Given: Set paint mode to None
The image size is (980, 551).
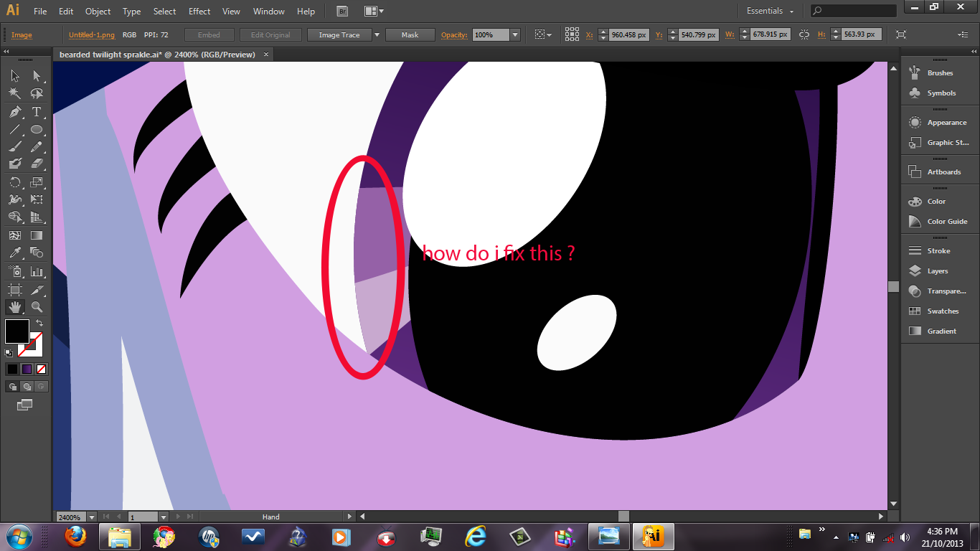Looking at the screenshot, I should coord(42,369).
